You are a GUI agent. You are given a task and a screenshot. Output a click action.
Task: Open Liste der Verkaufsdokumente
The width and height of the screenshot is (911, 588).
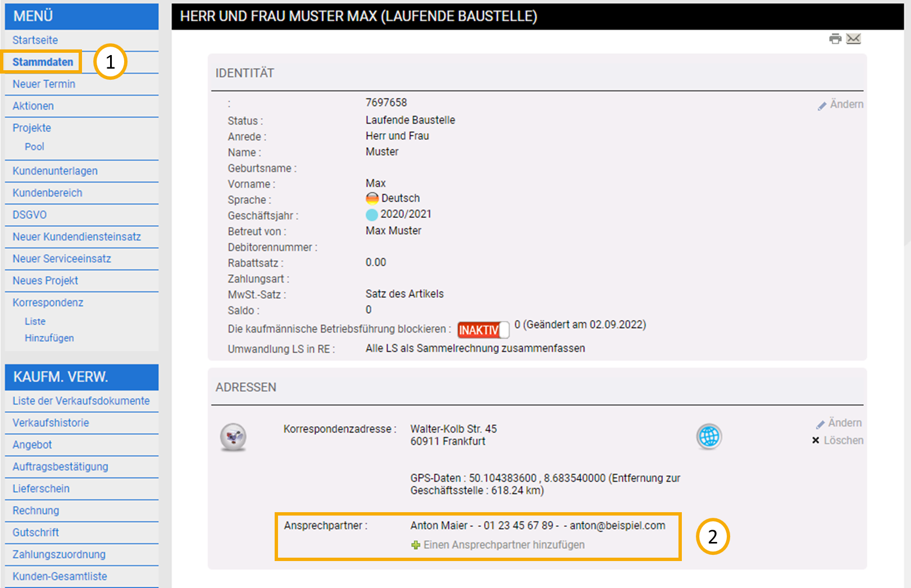[81, 400]
